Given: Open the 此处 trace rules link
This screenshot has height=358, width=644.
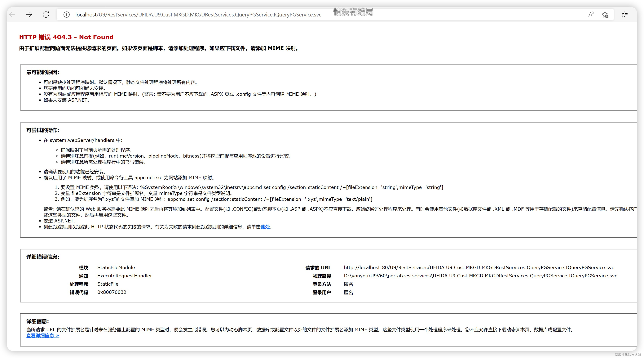Looking at the screenshot, I should coord(265,227).
